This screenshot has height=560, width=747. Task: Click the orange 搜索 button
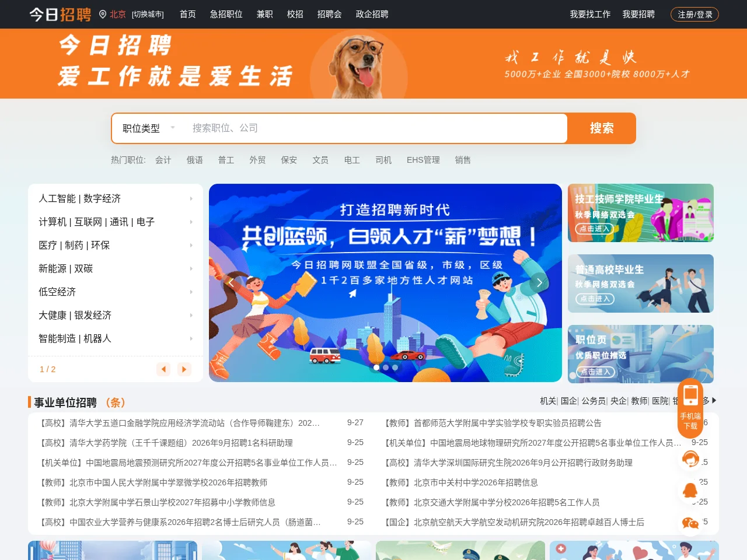coord(602,128)
